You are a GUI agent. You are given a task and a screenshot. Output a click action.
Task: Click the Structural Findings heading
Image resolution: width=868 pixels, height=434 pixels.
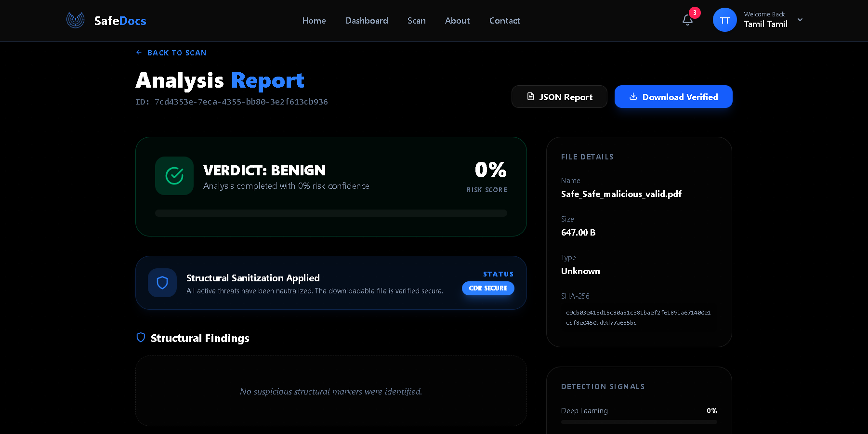(200, 338)
